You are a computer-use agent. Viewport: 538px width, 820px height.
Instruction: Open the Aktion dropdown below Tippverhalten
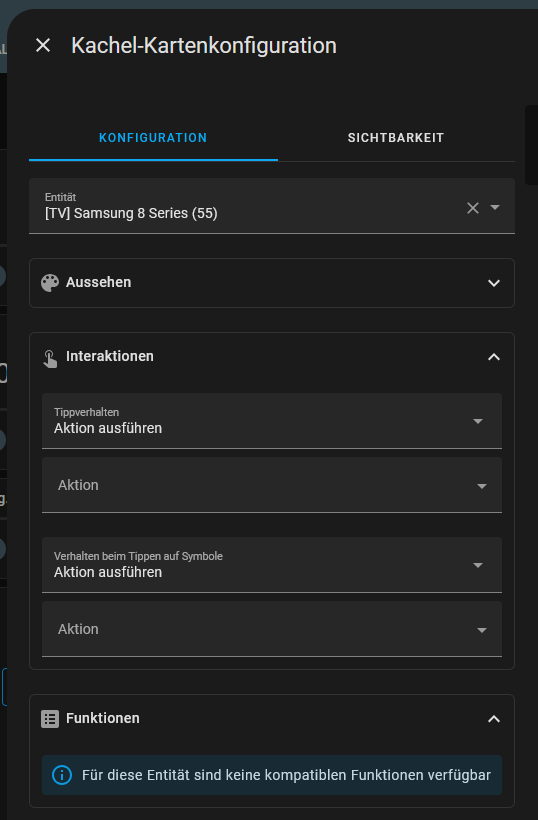click(272, 485)
